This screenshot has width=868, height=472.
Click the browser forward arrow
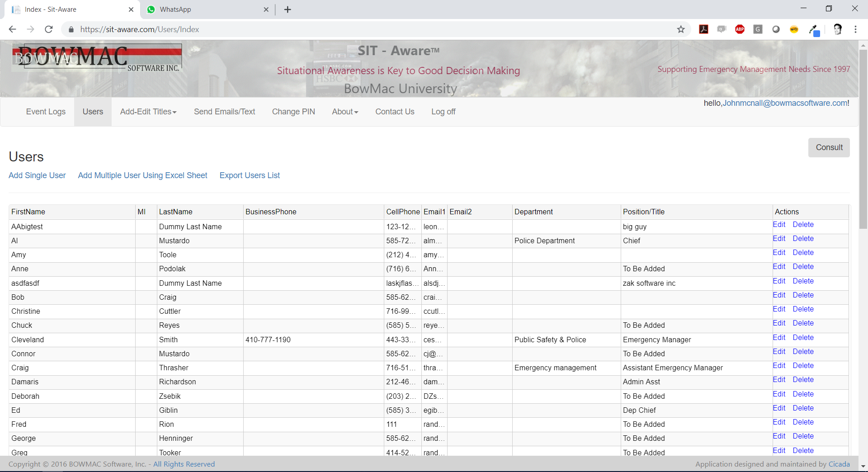click(x=31, y=29)
